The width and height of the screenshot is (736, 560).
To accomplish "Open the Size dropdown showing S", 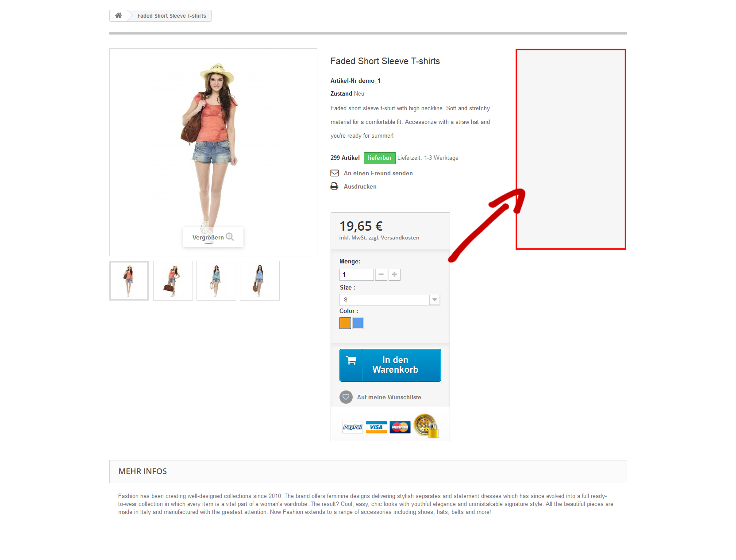I will (x=389, y=300).
